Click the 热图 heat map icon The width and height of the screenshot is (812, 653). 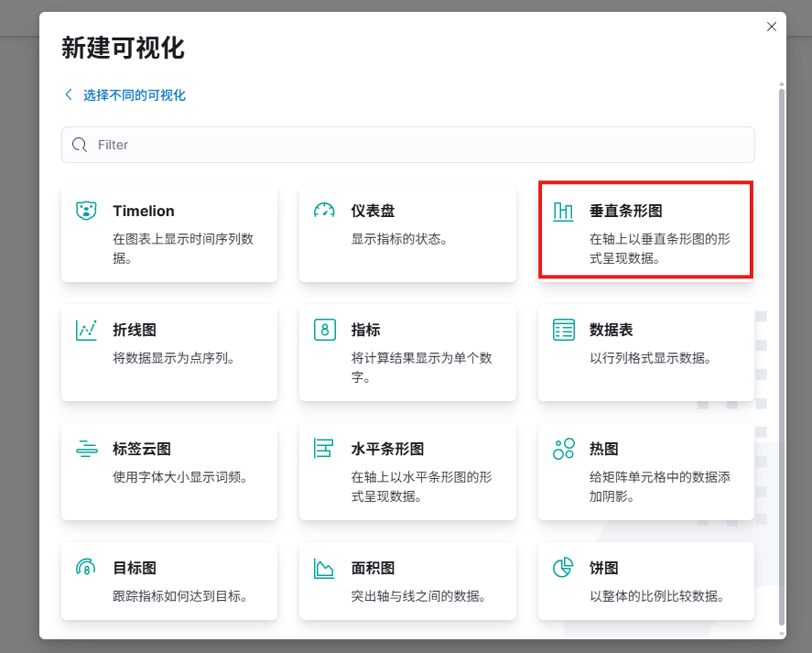click(563, 449)
